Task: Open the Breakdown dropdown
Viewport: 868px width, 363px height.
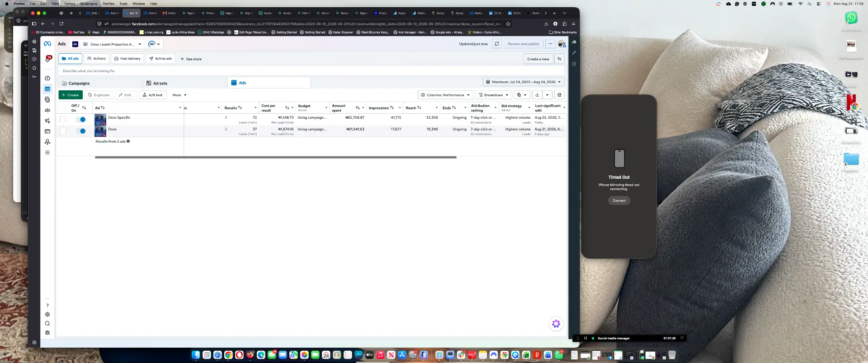Action: pos(494,95)
